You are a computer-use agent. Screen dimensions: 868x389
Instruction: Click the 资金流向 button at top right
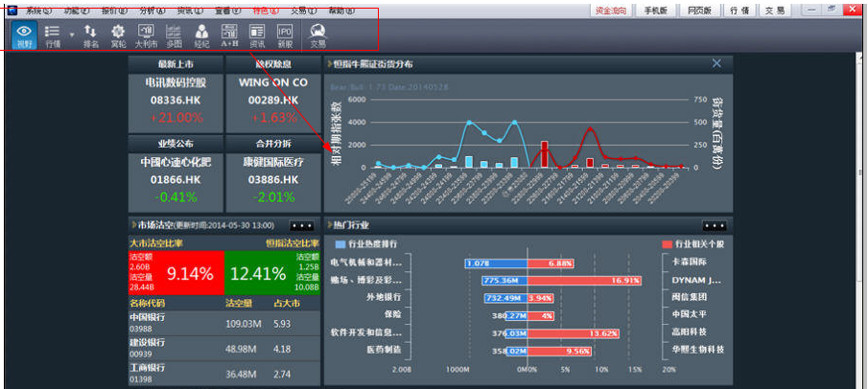point(611,10)
